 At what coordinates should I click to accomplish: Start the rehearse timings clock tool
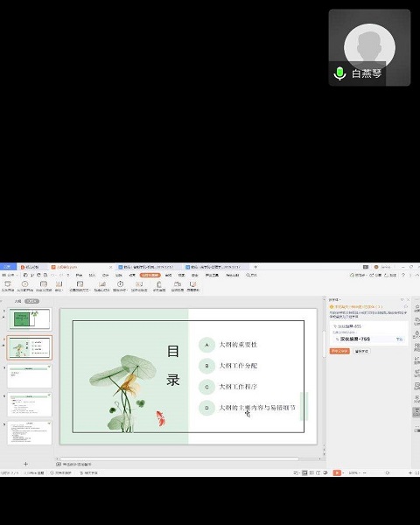point(120,286)
